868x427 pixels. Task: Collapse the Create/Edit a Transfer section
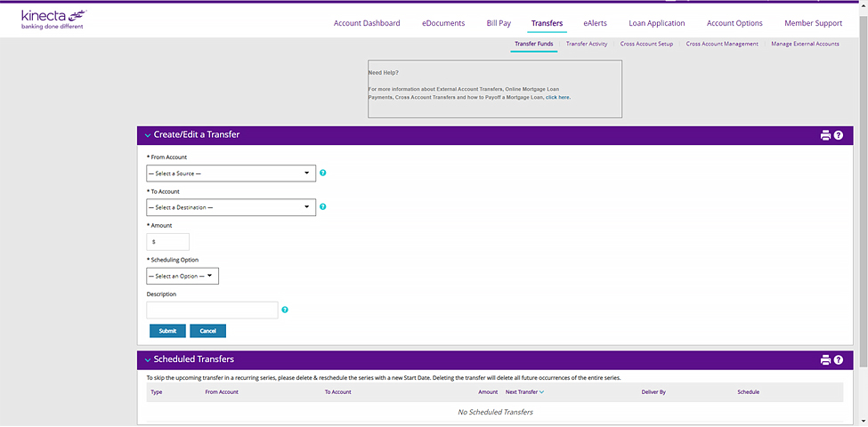(x=148, y=135)
